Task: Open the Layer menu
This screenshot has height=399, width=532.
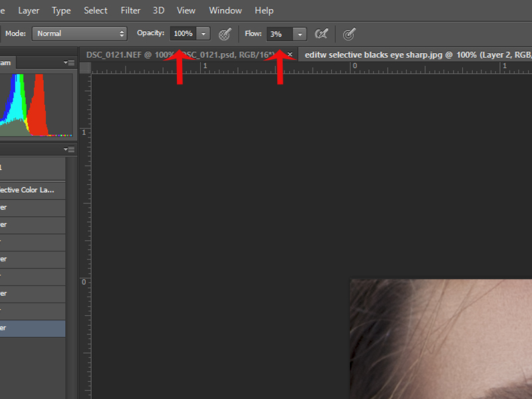Action: [29, 11]
